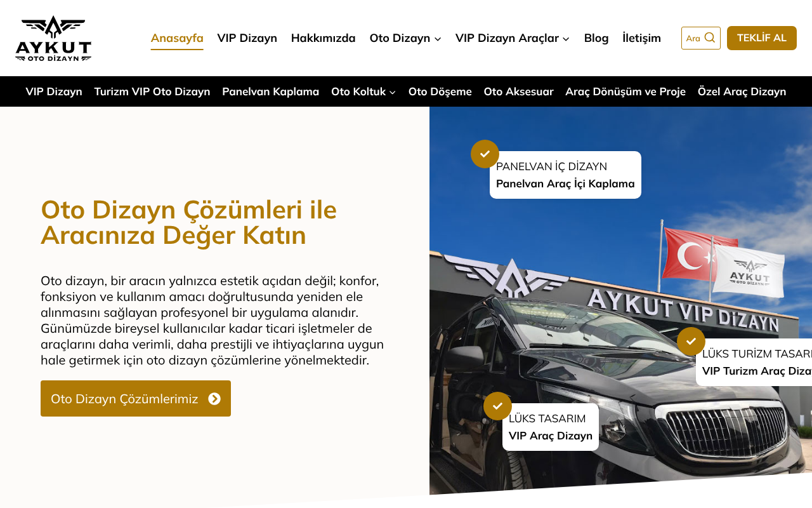Open Araç Dönüşüm ve Proje link
812x508 pixels.
pos(625,91)
